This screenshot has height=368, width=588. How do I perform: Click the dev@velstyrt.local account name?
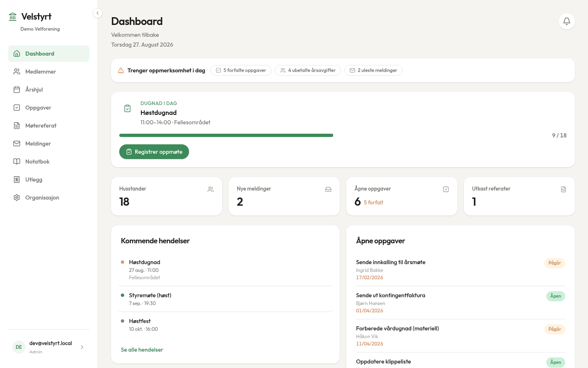(x=51, y=343)
